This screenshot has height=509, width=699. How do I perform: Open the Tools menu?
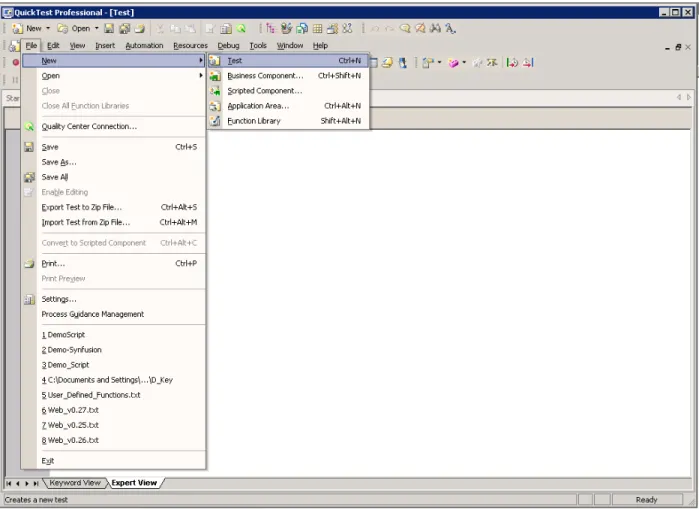(258, 45)
